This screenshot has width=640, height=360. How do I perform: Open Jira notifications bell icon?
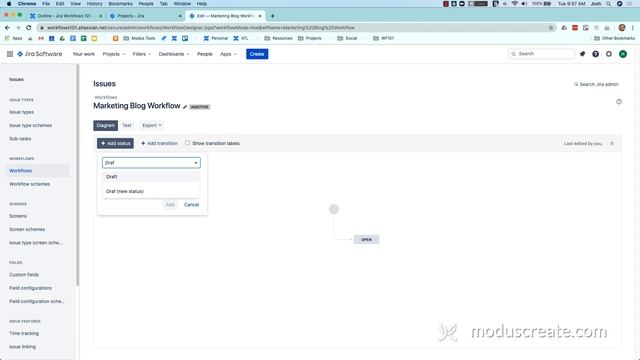coord(582,54)
